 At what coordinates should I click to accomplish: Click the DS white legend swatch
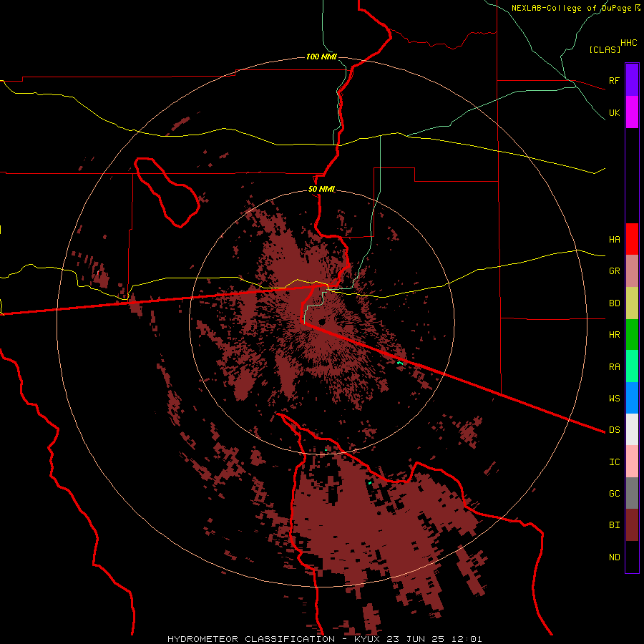click(x=632, y=429)
